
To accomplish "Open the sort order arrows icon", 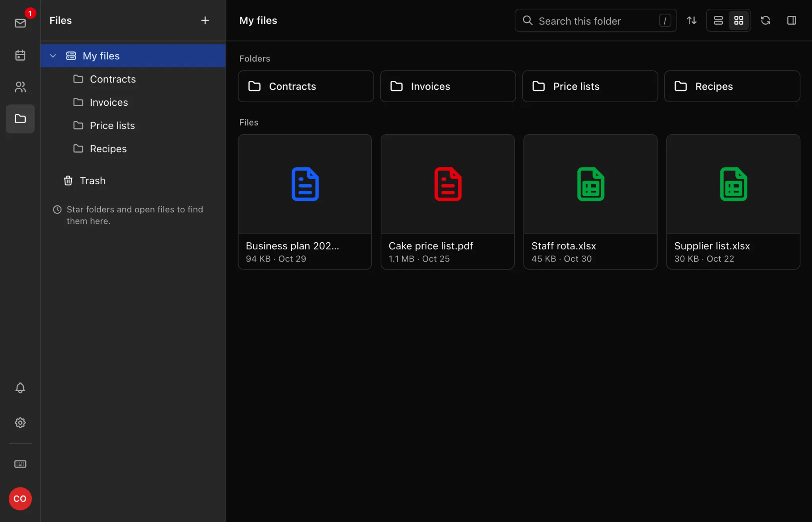I will click(691, 20).
